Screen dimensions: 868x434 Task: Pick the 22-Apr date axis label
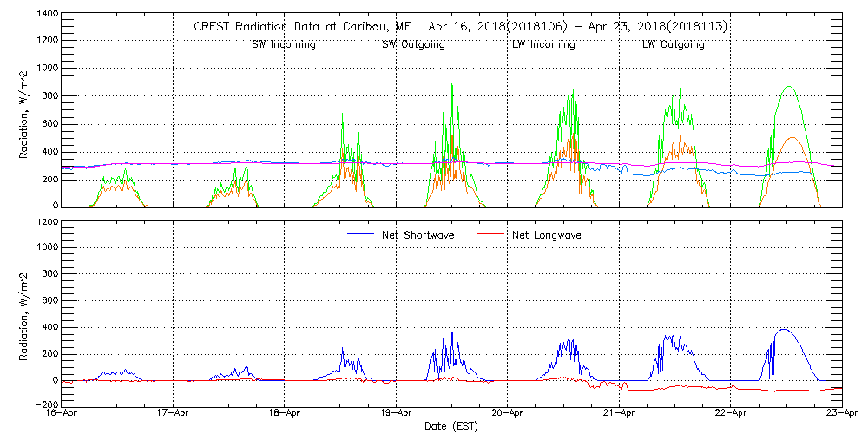click(x=730, y=414)
